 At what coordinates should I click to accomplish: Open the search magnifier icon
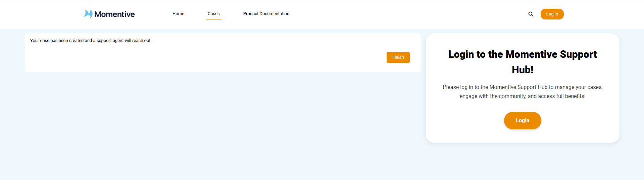click(531, 14)
